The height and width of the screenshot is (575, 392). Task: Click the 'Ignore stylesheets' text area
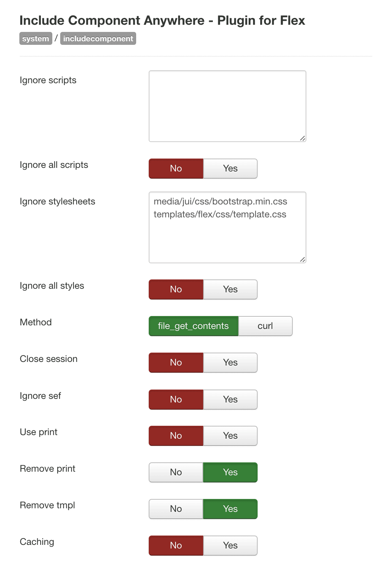pyautogui.click(x=227, y=237)
